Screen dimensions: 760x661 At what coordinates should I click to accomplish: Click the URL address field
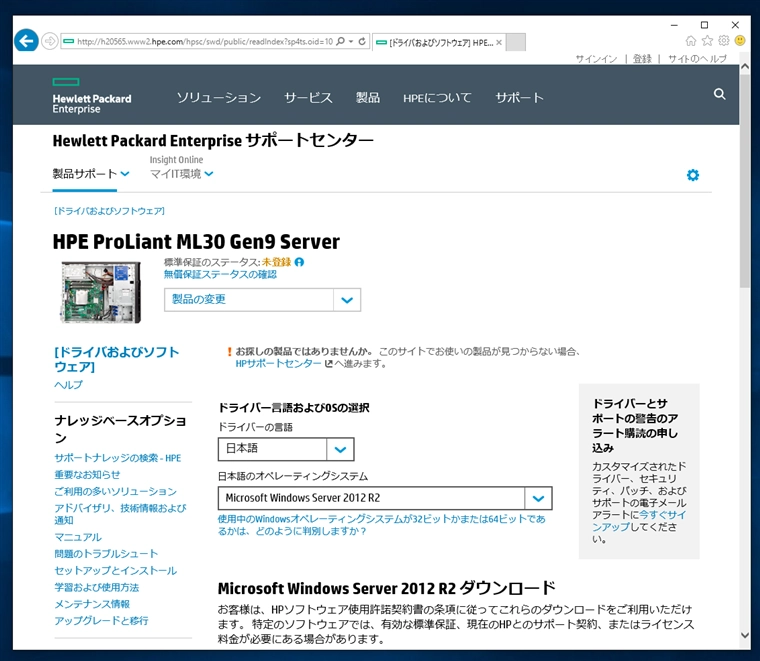click(205, 42)
